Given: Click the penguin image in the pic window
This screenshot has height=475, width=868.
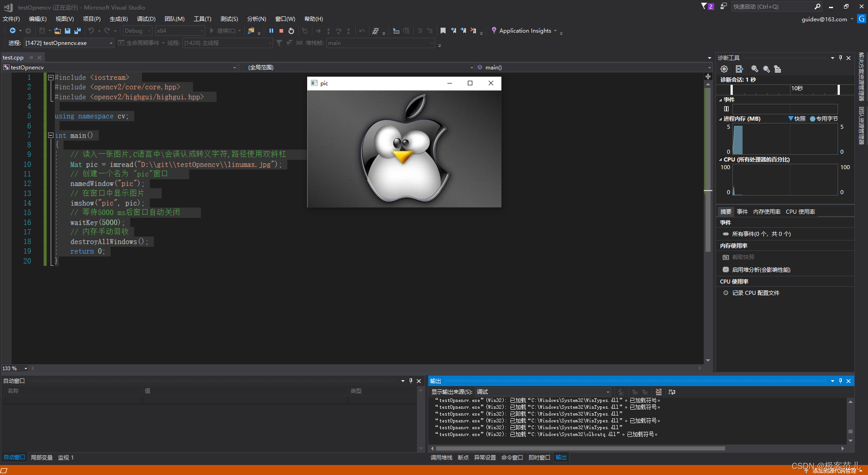Looking at the screenshot, I should pos(404,149).
